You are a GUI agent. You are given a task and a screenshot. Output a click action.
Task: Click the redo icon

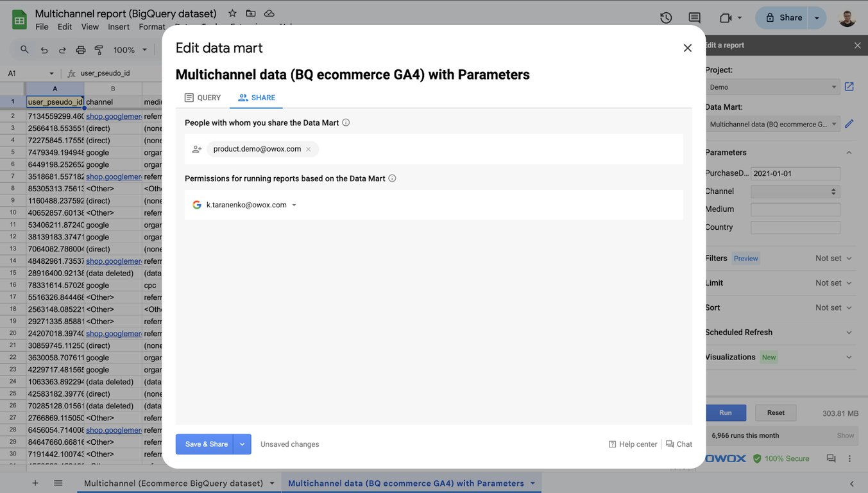click(62, 49)
